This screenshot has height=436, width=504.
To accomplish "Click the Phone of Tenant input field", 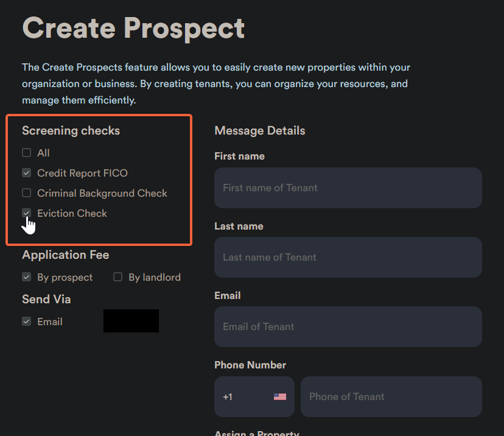I will [x=391, y=397].
